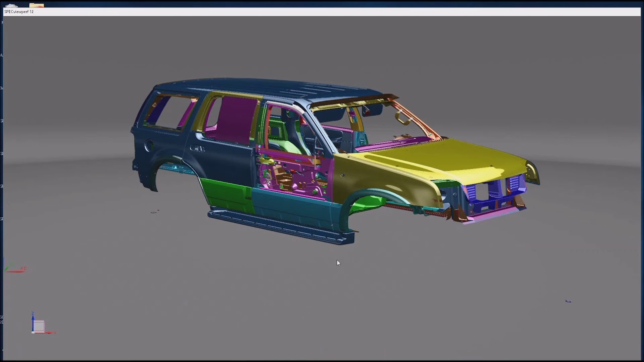The width and height of the screenshot is (644, 362).
Task: Select the view triad cube with Z axis
Action: click(39, 326)
